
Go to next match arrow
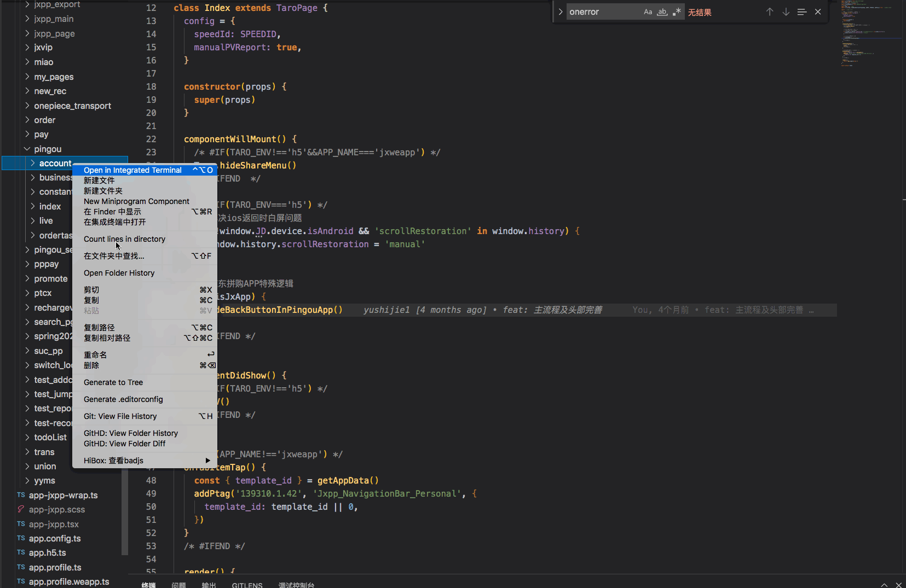pos(786,12)
